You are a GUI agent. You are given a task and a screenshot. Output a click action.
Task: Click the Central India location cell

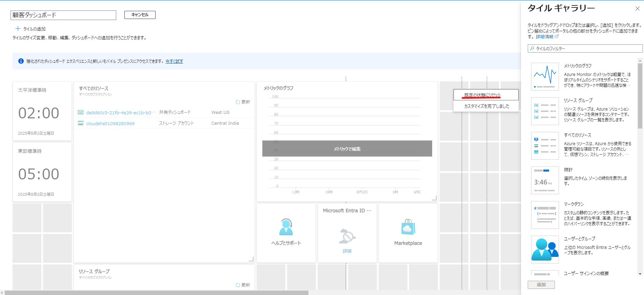click(225, 123)
